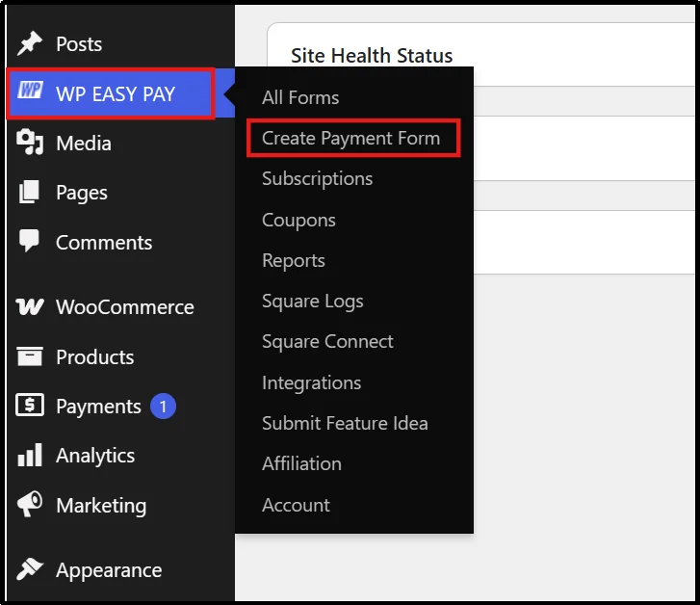Select Coupons in the flyout submenu

pyautogui.click(x=298, y=221)
